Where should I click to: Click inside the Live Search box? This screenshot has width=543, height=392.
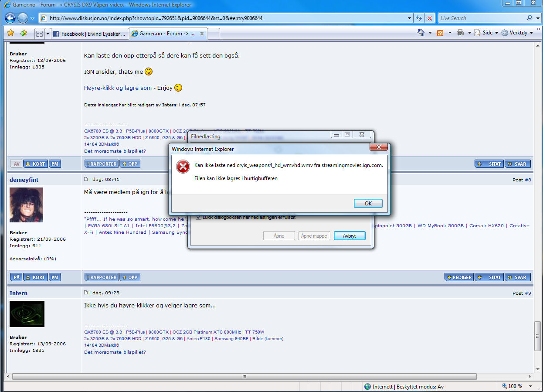481,18
